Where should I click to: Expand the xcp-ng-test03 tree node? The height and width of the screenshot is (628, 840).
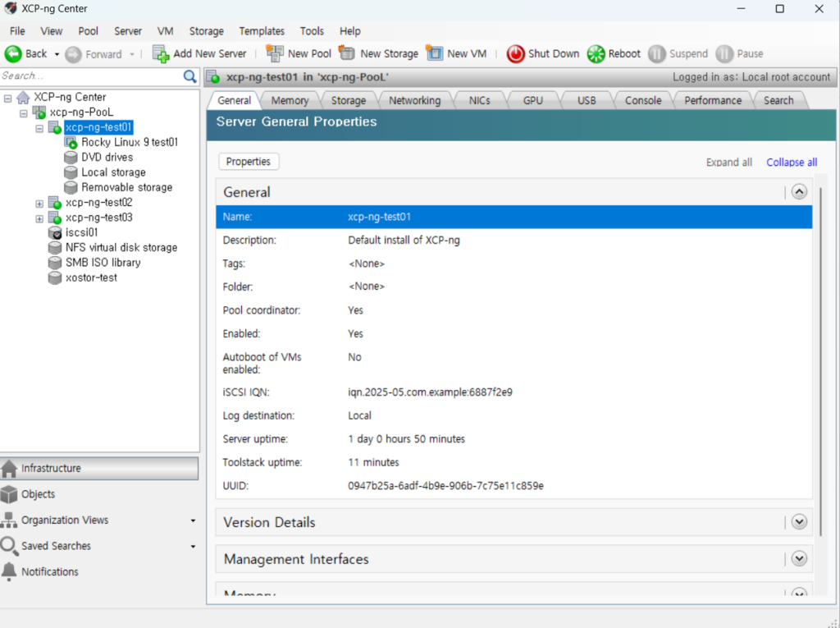point(39,218)
